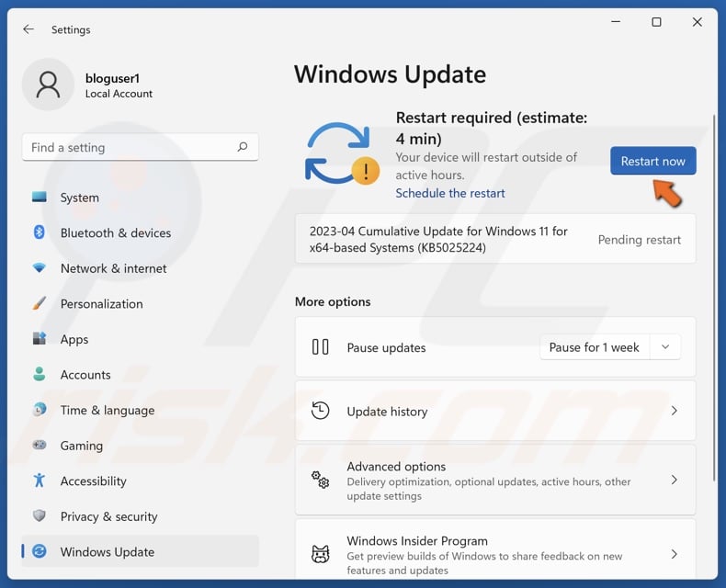726x588 pixels.
Task: Click the Local Account label
Action: pos(119,94)
